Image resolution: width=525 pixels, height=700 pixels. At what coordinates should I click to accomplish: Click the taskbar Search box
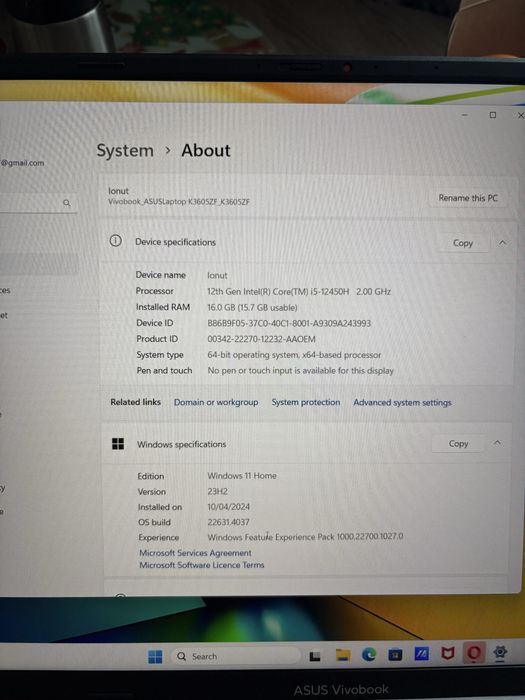pos(236,656)
